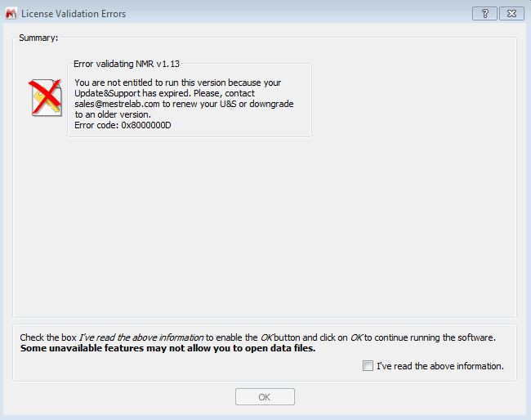The width and height of the screenshot is (531, 420).
Task: Click the Mestrelab app icon in title bar
Action: 10,13
